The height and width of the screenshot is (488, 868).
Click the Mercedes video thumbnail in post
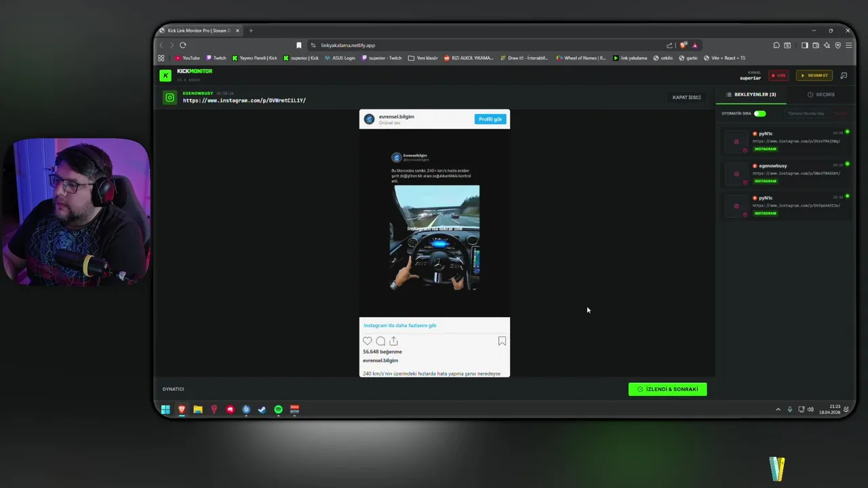click(436, 237)
